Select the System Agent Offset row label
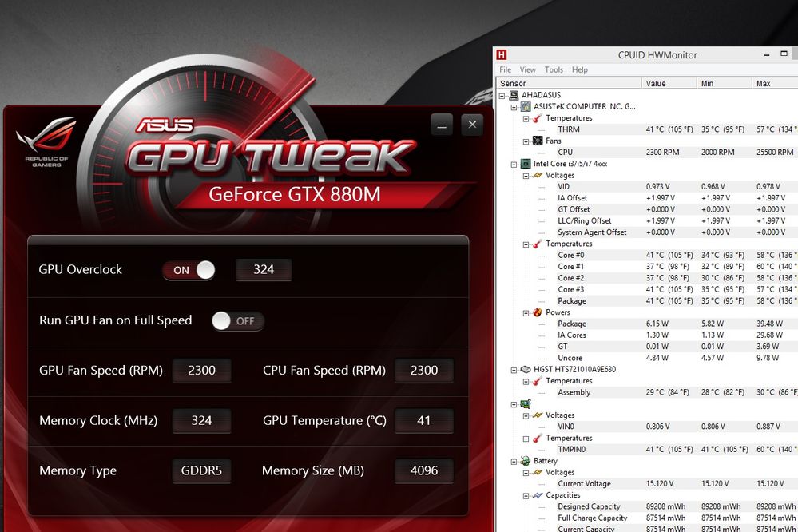 pos(592,232)
